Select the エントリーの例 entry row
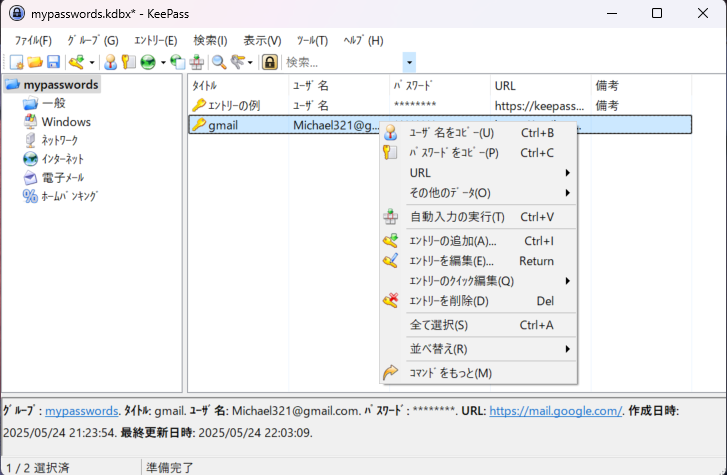 click(x=440, y=106)
